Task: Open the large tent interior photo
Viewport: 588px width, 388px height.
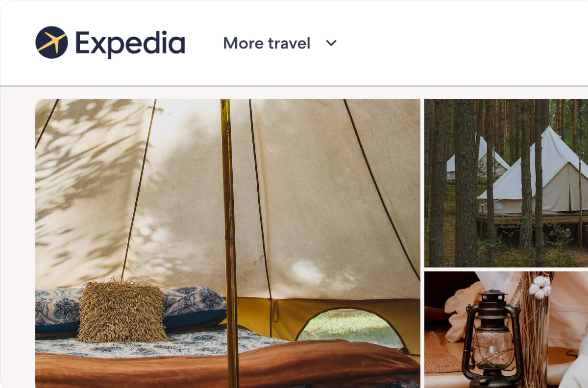Action: point(228,243)
